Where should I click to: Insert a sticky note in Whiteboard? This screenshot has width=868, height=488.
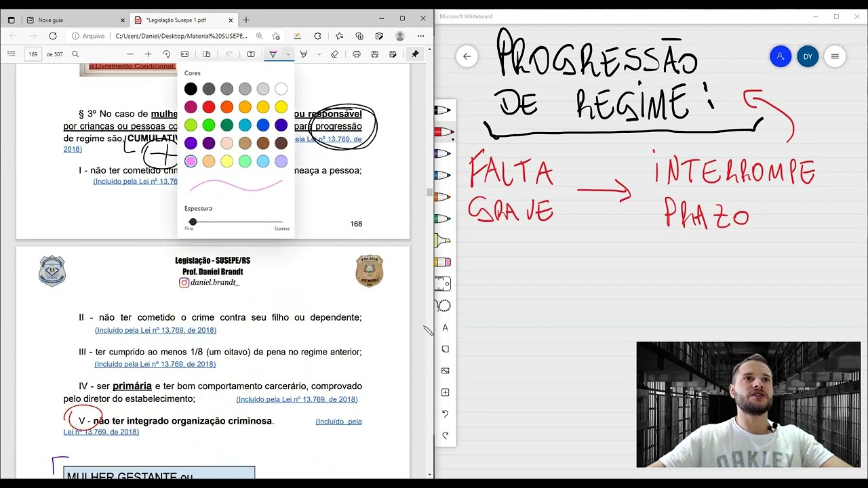pyautogui.click(x=446, y=349)
